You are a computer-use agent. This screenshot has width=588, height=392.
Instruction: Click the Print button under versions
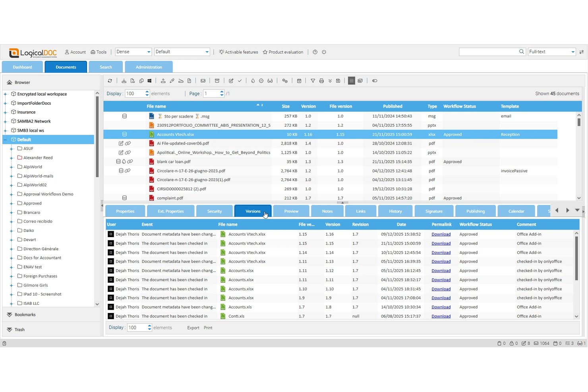(x=208, y=328)
